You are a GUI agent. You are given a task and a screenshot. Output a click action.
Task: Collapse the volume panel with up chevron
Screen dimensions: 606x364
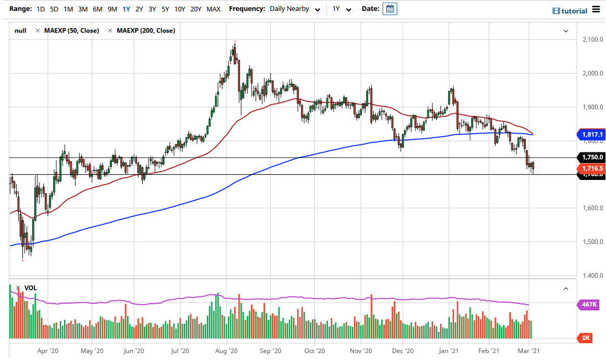click(566, 289)
